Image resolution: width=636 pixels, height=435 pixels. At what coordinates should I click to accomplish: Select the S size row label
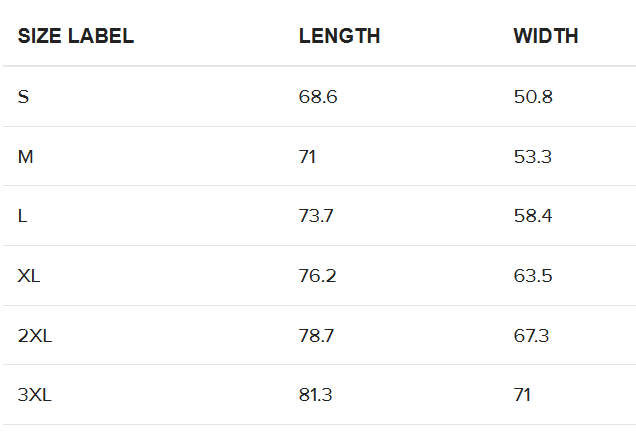(24, 97)
